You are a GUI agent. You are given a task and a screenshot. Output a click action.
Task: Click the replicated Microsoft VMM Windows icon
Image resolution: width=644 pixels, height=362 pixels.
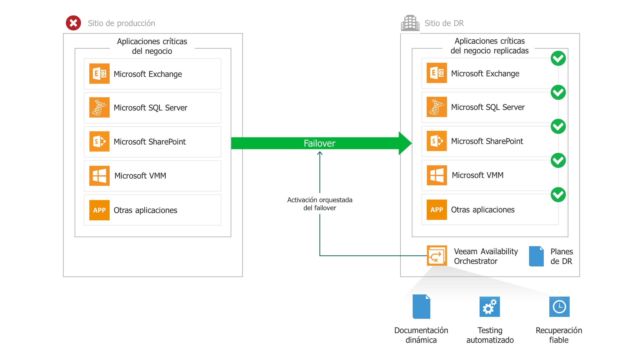pos(437,175)
